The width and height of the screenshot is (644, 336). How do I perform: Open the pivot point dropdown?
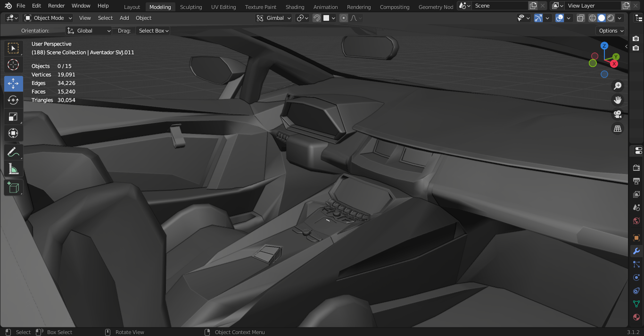(x=302, y=18)
